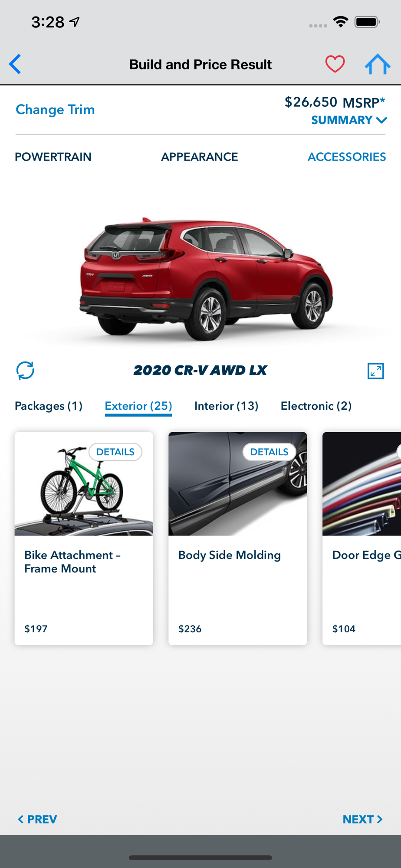This screenshot has height=868, width=401.
Task: Tap the red CR-V vehicle image
Action: coord(206,278)
